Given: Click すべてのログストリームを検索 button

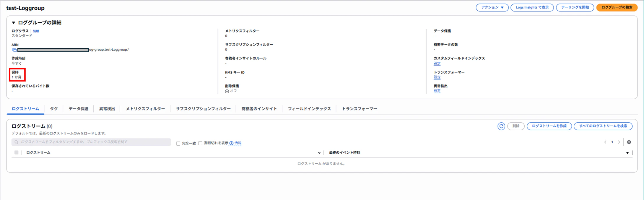Looking at the screenshot, I should 603,126.
